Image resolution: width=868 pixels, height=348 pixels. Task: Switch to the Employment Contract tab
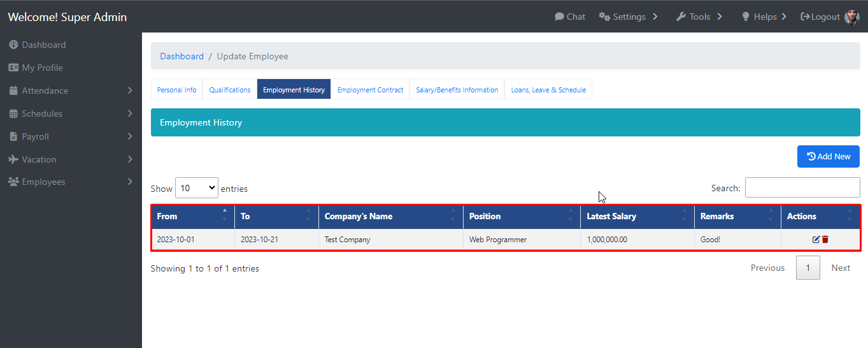370,90
